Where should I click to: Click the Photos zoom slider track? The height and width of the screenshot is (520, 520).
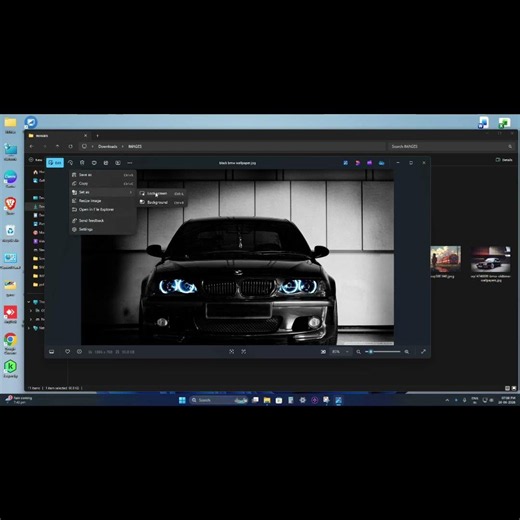coord(383,352)
